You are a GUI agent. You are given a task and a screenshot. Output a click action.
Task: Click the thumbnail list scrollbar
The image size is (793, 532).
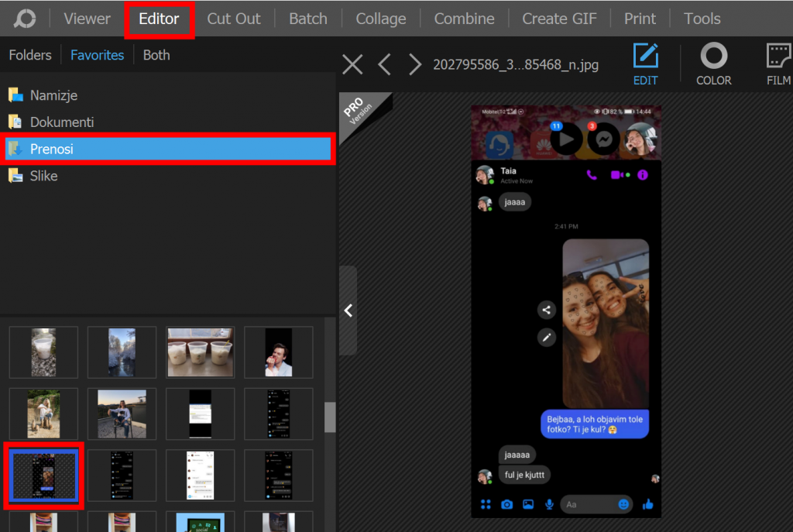click(x=330, y=417)
